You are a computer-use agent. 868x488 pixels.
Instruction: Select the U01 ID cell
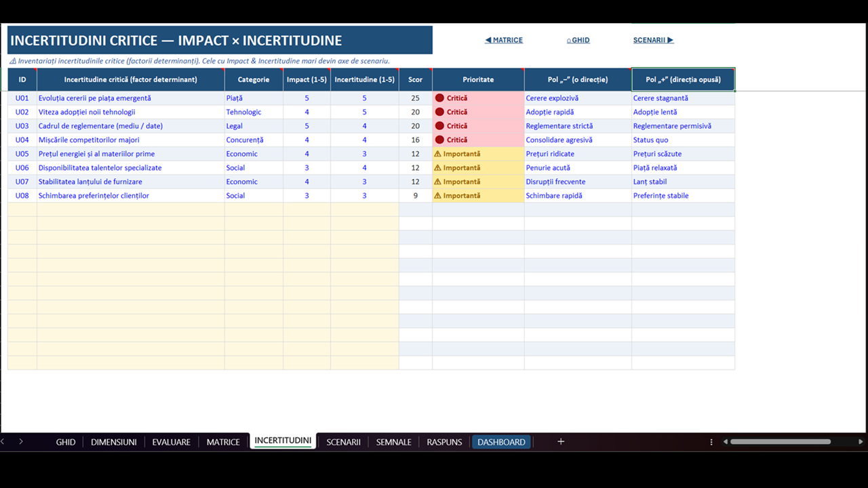click(22, 98)
